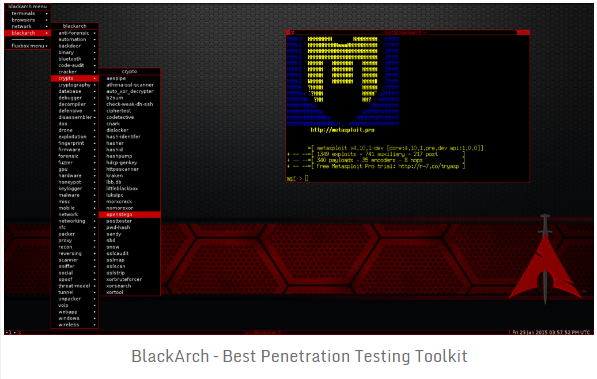This screenshot has width=597, height=379.
Task: Open the terminals submenu in blackarch menu
Action: [x=27, y=13]
